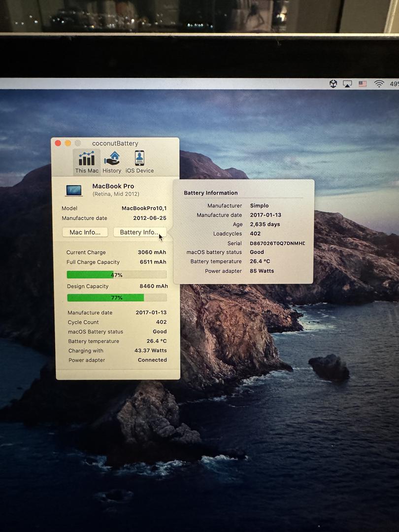Open the Unity icon in menu bar

click(x=333, y=83)
